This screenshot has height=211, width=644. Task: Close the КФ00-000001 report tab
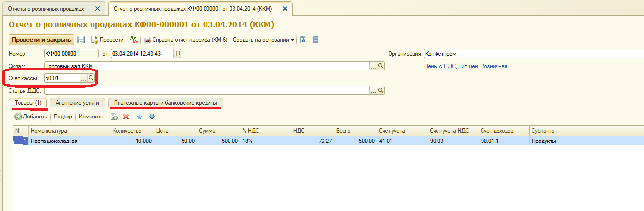pos(285,9)
